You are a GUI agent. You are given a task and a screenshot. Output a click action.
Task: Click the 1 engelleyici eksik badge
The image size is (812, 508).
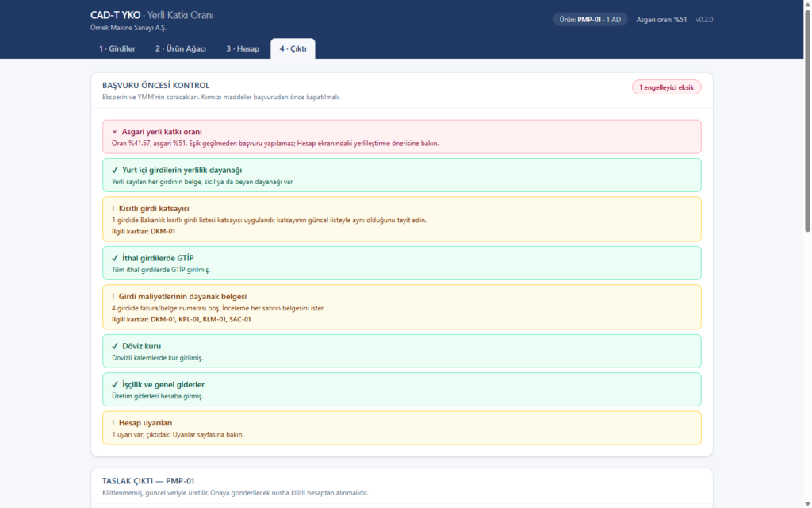[x=666, y=87]
